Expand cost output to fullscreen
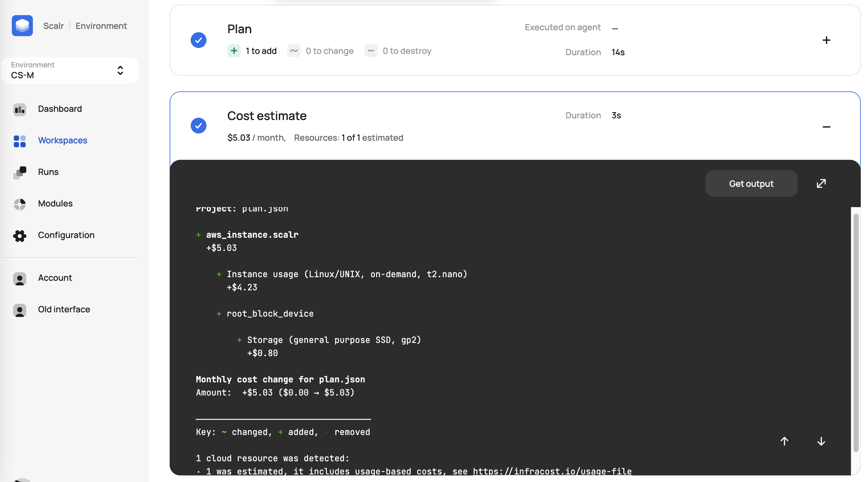 point(821,183)
